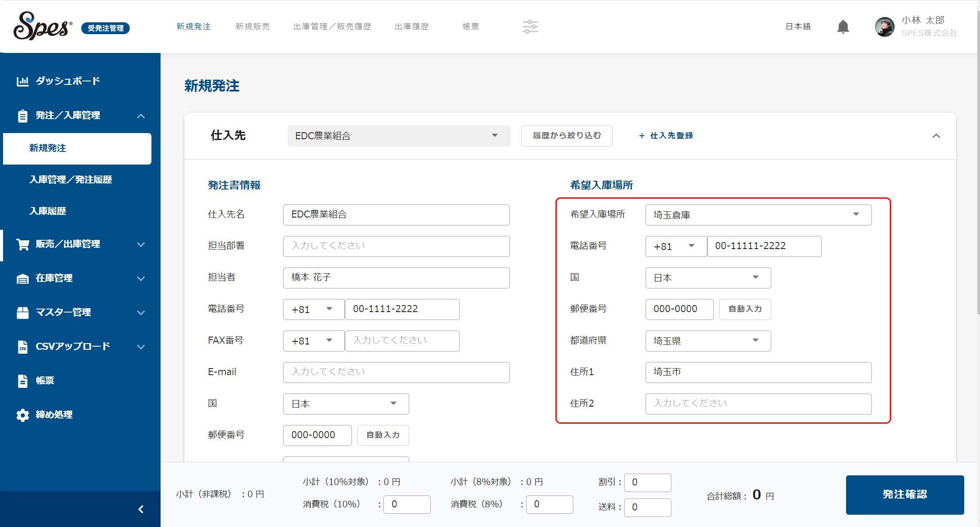Open the 都道府県 埼玉県 dropdown
980x527 pixels.
[x=708, y=341]
